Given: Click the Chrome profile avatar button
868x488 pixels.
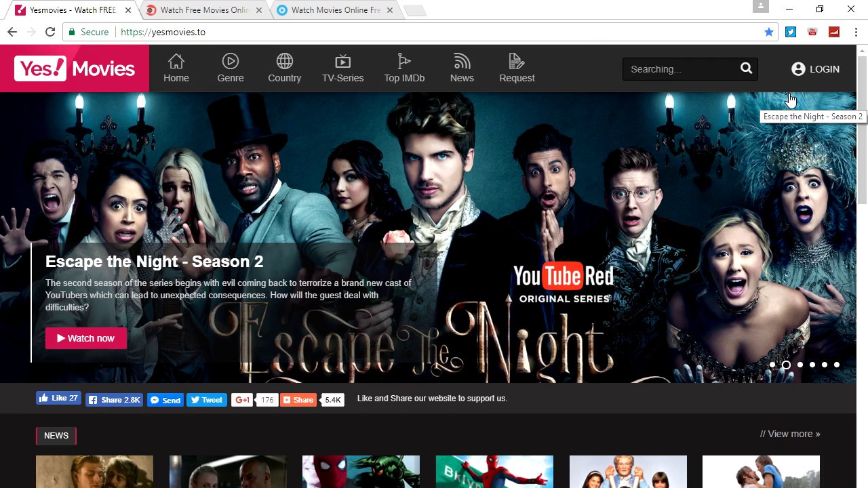Looking at the screenshot, I should click(x=761, y=7).
